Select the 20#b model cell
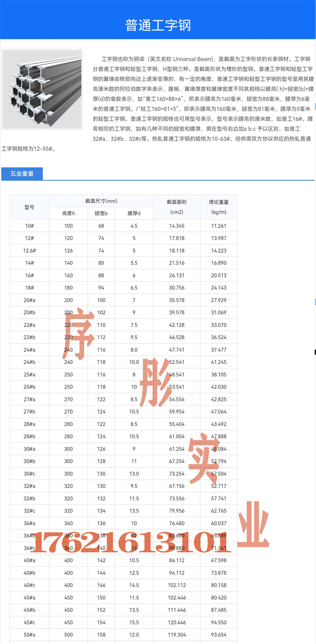 (x=29, y=313)
